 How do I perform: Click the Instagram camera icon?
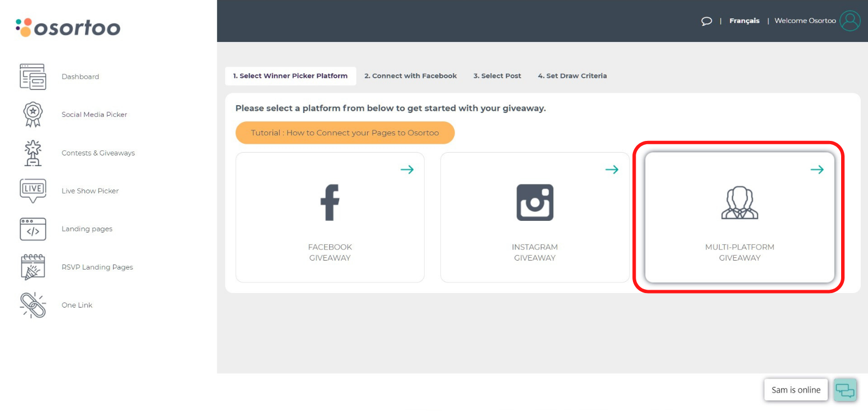coord(535,202)
